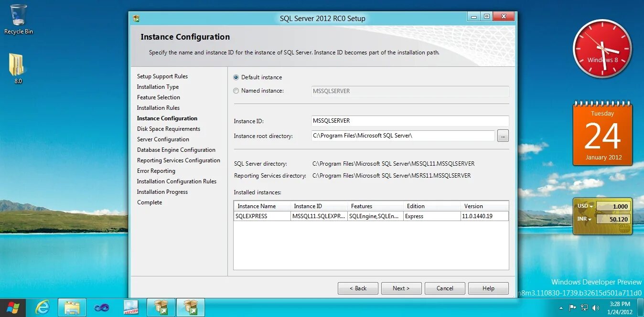Click the version cell 11.0.1440.19
644x317 pixels.
(484, 216)
